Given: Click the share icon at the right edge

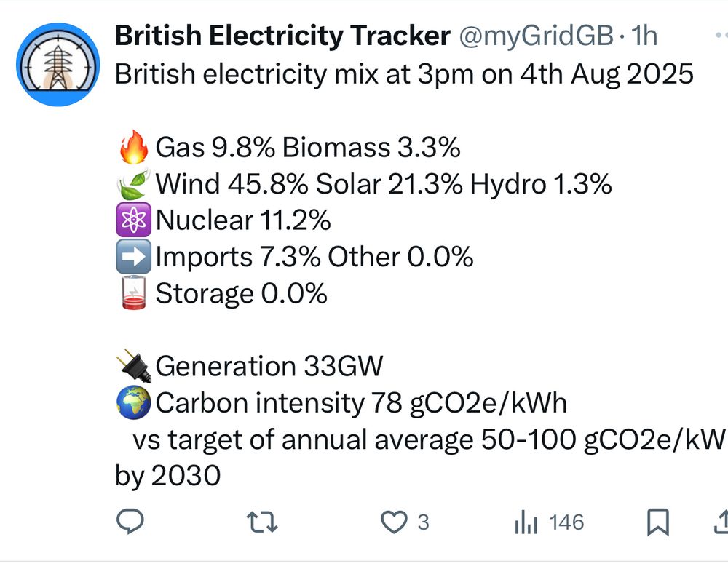Looking at the screenshot, I should 721,522.
